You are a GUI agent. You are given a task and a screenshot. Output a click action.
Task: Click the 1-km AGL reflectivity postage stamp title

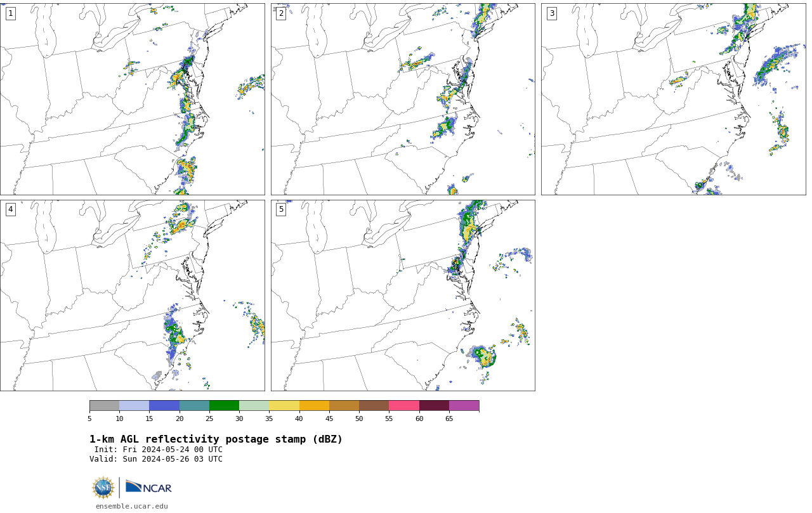[216, 439]
